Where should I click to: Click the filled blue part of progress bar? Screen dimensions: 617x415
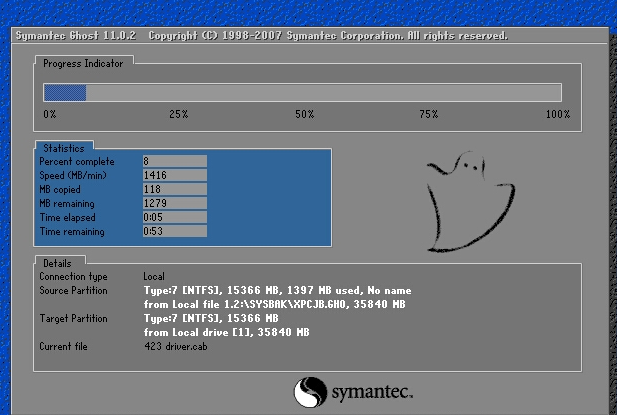click(64, 93)
